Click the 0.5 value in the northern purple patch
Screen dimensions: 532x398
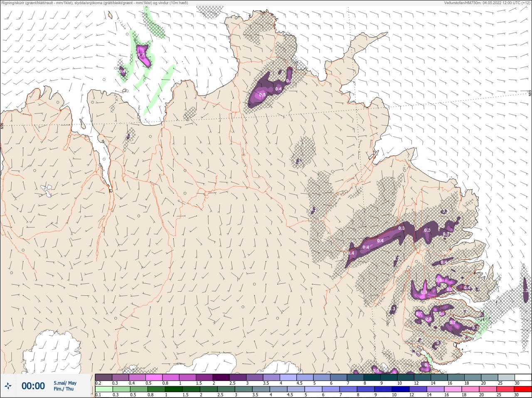262,95
